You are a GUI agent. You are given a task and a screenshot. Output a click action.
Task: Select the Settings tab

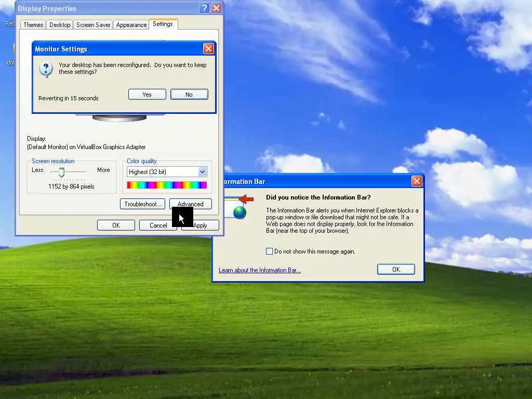163,24
